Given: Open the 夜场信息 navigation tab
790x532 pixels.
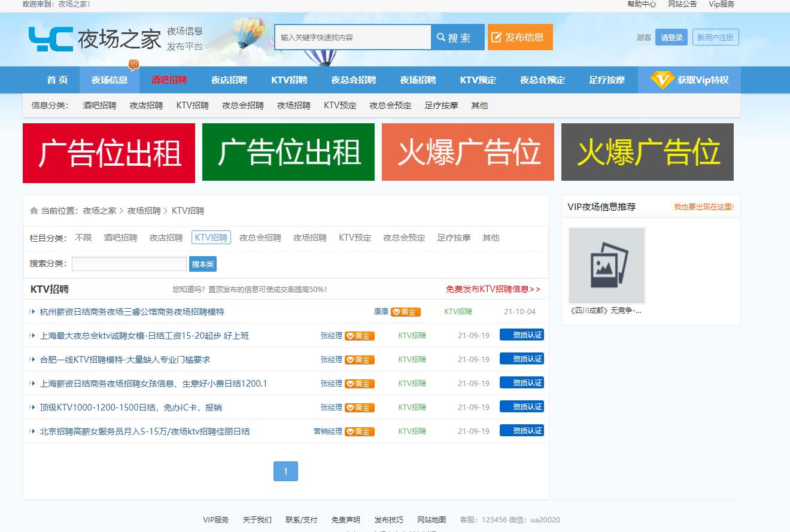Looking at the screenshot, I should click(110, 80).
